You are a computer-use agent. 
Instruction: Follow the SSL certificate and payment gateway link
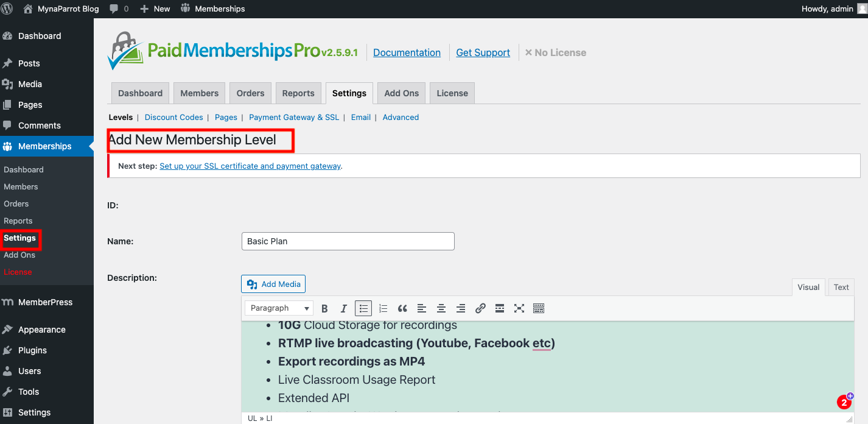pyautogui.click(x=250, y=166)
